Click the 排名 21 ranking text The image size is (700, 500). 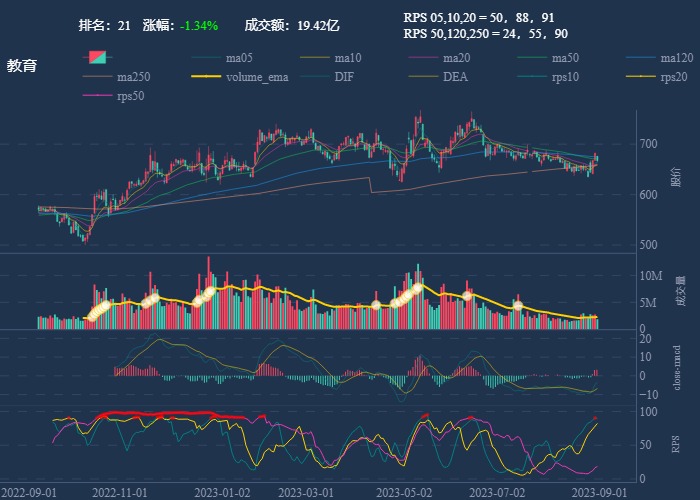pos(105,25)
